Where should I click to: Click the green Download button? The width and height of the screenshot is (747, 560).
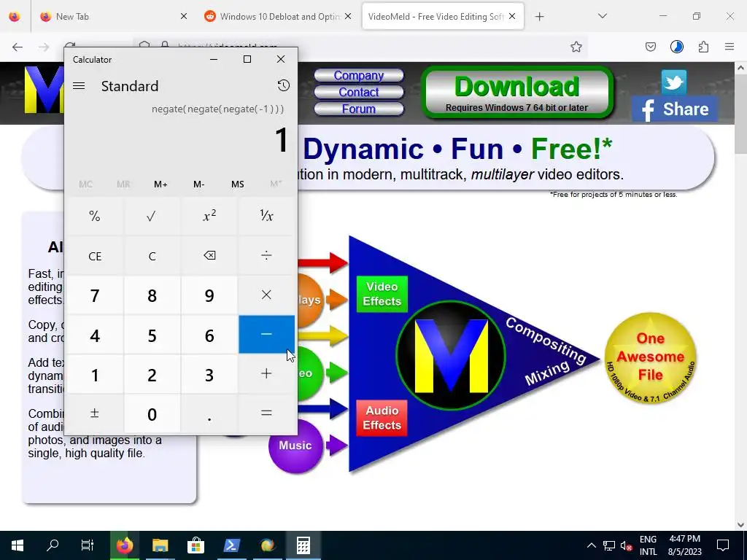[517, 93]
